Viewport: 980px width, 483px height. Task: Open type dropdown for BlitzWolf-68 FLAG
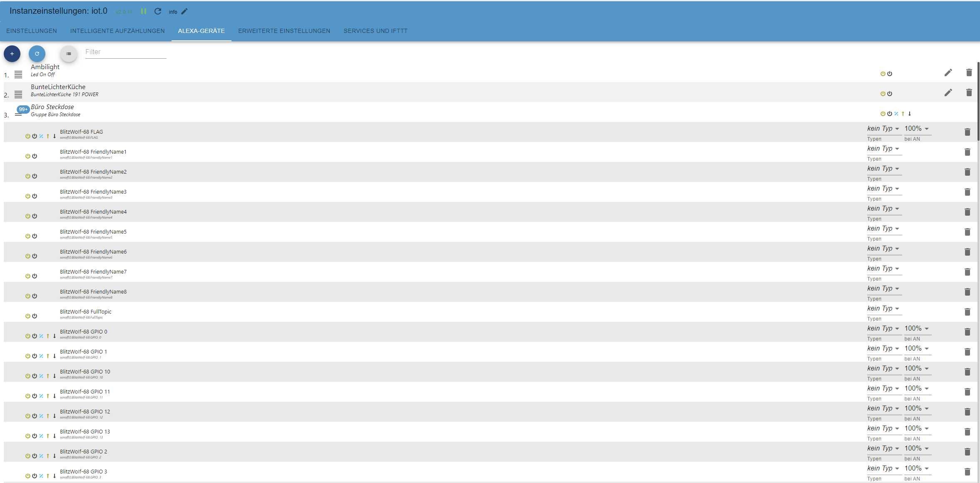(883, 129)
